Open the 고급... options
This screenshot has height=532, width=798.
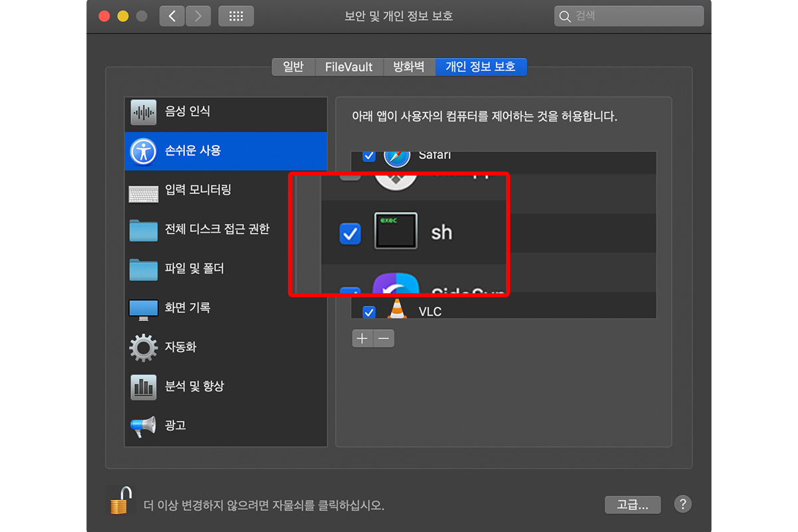coord(632,505)
